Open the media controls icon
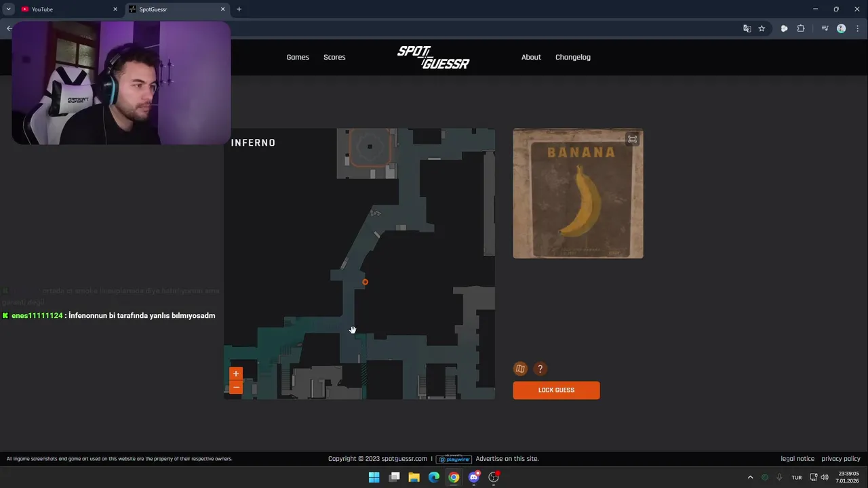 tap(825, 28)
